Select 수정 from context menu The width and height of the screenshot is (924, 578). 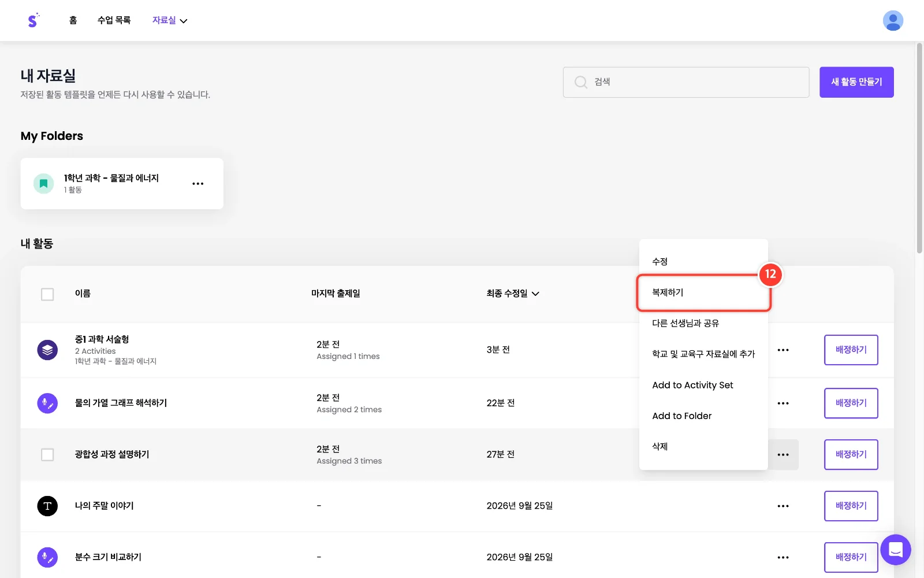pyautogui.click(x=703, y=261)
